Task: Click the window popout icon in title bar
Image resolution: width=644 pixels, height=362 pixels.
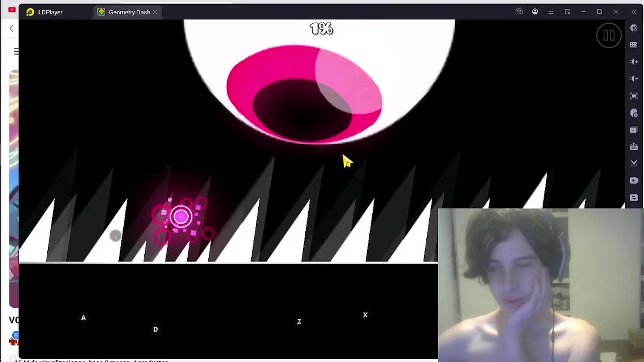Action: [567, 12]
